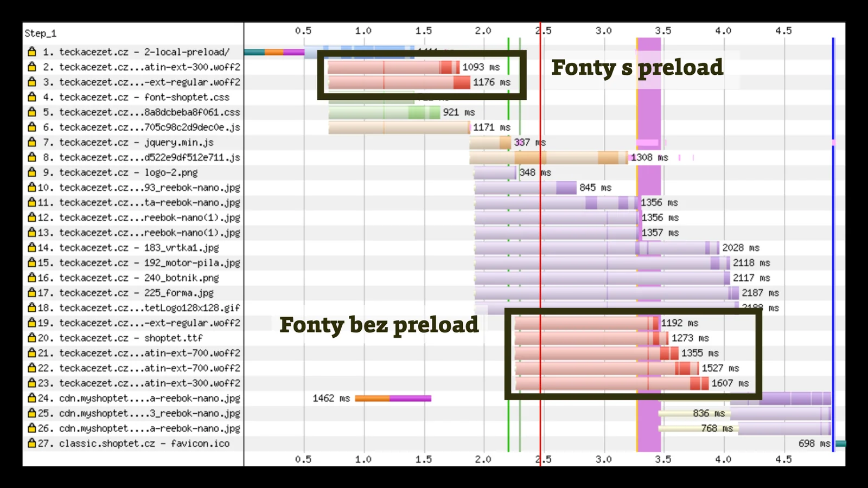This screenshot has height=488, width=868.
Task: Toggle the lock on the cdn.myshoptet a-reebok-nano.jpg row
Action: click(x=31, y=397)
